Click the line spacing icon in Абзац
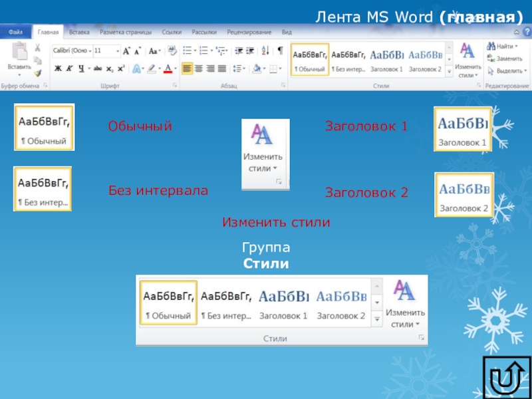This screenshot has height=399, width=532. (237, 69)
